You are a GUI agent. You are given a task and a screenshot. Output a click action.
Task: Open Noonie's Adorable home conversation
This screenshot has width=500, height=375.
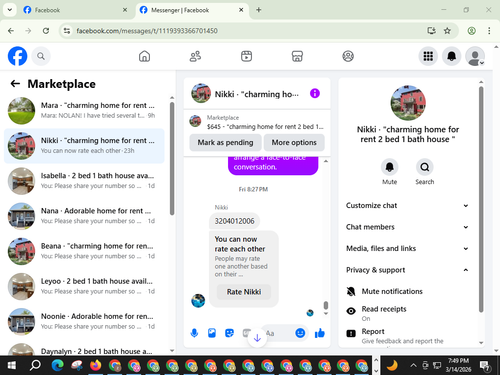pos(84,321)
